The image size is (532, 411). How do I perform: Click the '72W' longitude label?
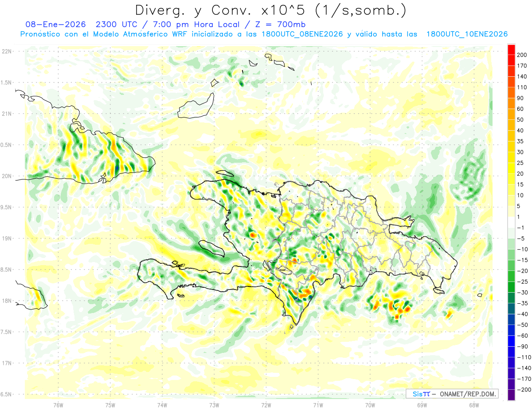pos(266,405)
